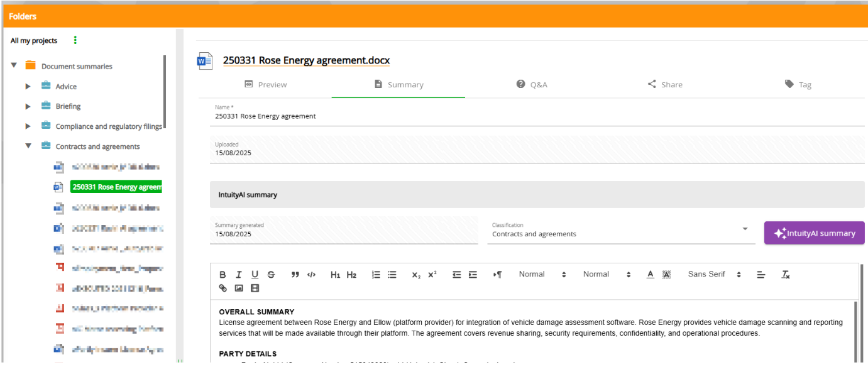
Task: Click the Folders title in the orange bar
Action: click(x=23, y=16)
